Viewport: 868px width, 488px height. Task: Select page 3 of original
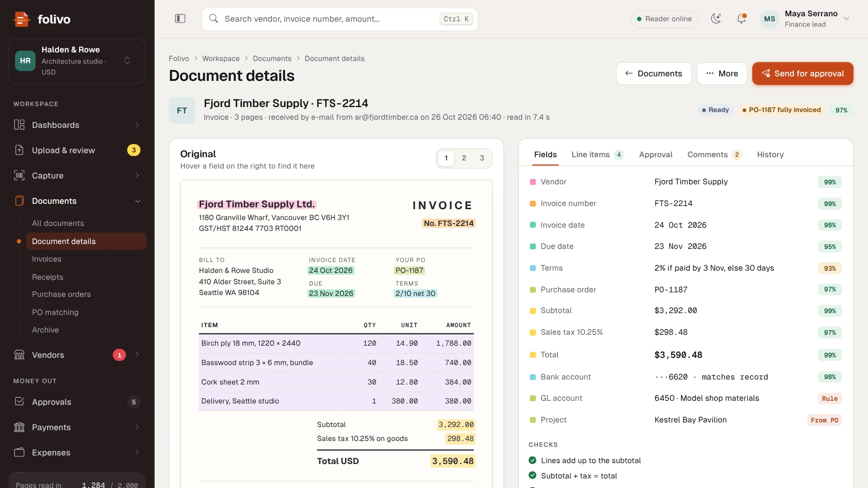(x=482, y=158)
